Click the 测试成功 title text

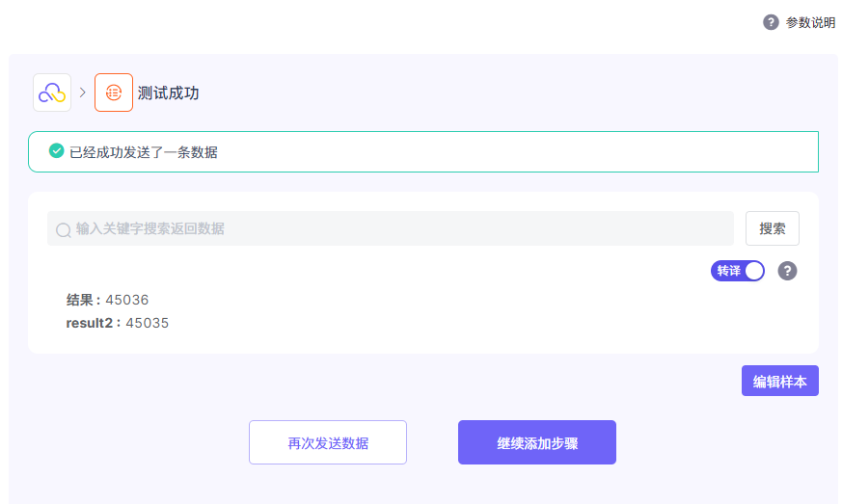(168, 93)
